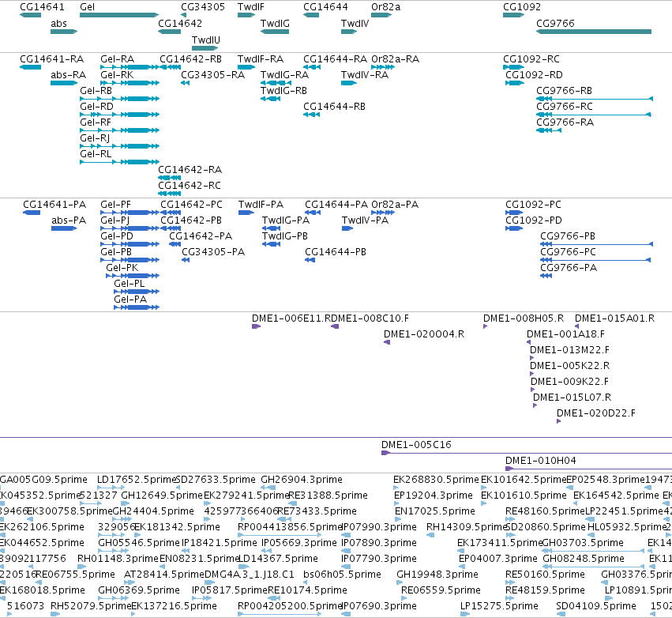Open EST GH26904.3prime
The width and height of the screenshot is (672, 618).
click(x=302, y=479)
